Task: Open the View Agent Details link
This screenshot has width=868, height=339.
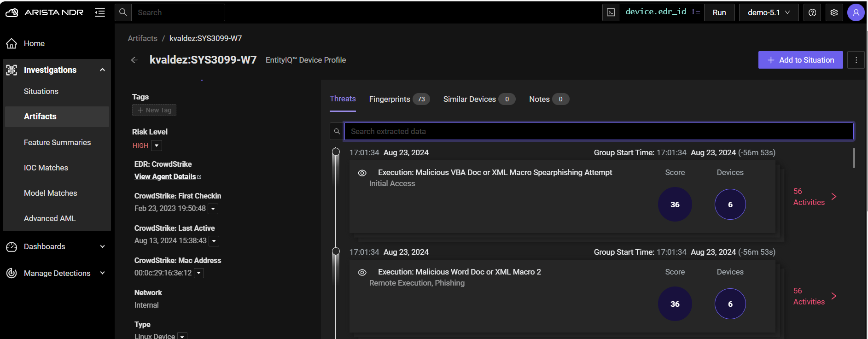Action: pos(165,177)
